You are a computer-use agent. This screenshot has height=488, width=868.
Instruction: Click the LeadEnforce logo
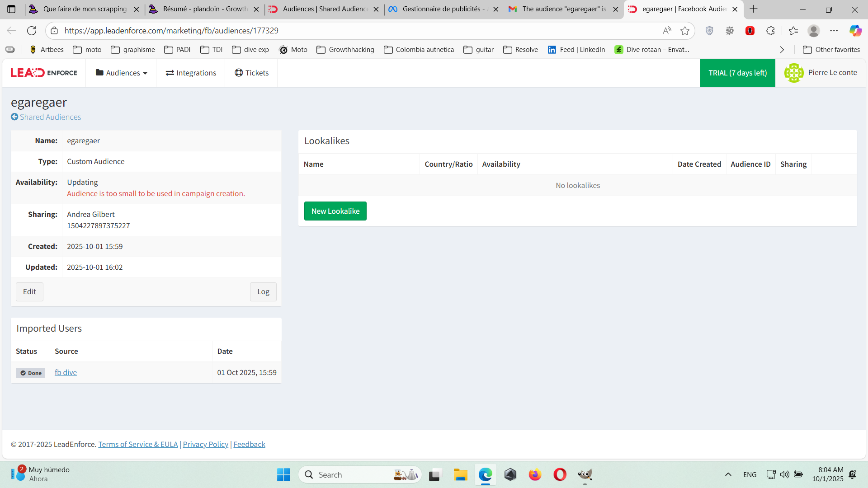pyautogui.click(x=44, y=73)
